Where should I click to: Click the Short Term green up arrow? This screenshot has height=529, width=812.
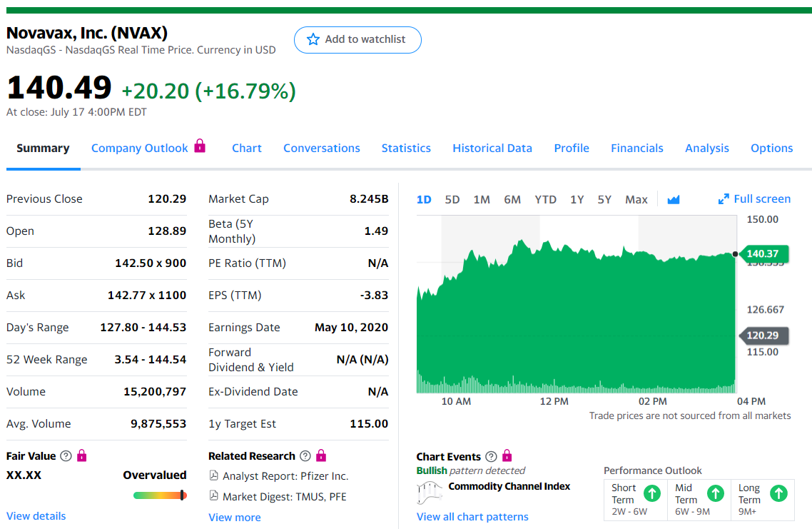[652, 493]
